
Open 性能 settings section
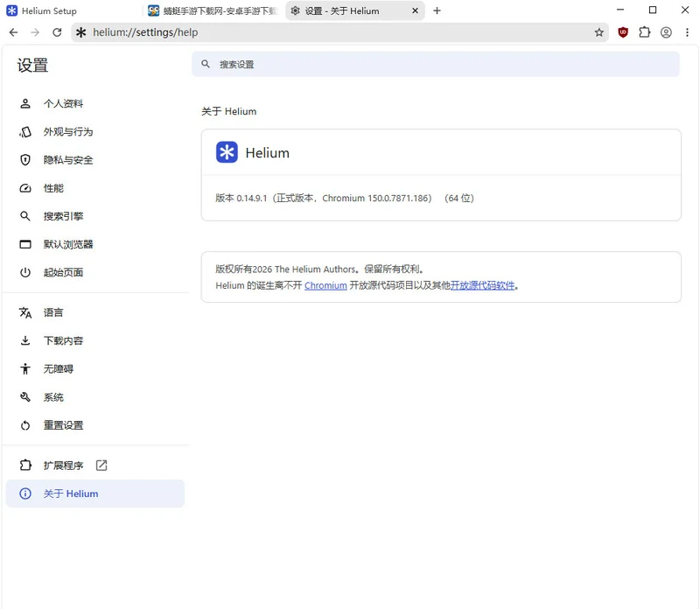click(95, 188)
